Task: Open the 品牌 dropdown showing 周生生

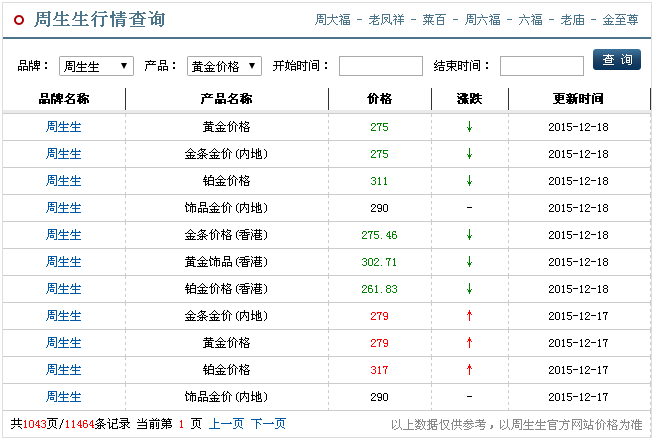Action: (x=96, y=66)
